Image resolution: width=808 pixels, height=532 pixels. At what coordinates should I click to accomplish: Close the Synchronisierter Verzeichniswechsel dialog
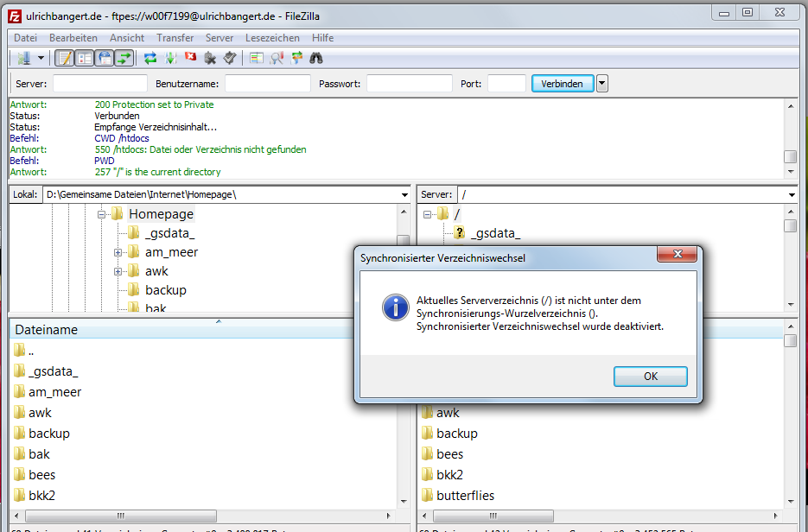pyautogui.click(x=678, y=254)
